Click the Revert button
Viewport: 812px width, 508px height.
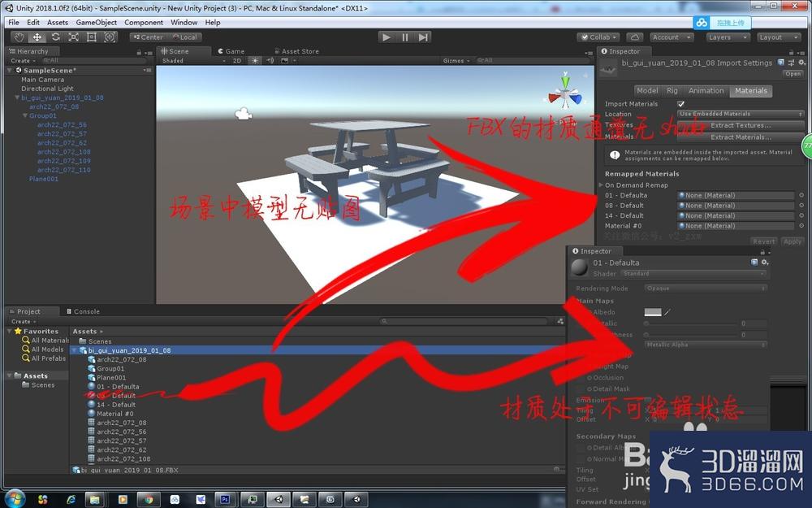pyautogui.click(x=763, y=241)
